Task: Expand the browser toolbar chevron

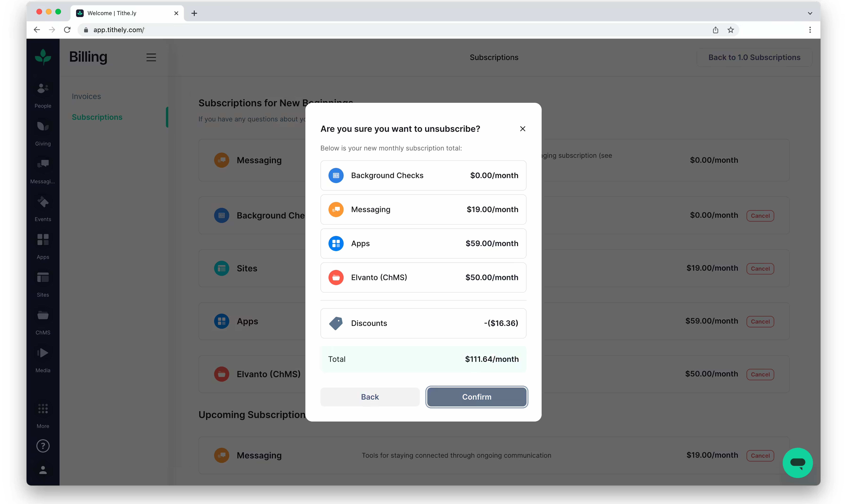Action: coord(810,13)
